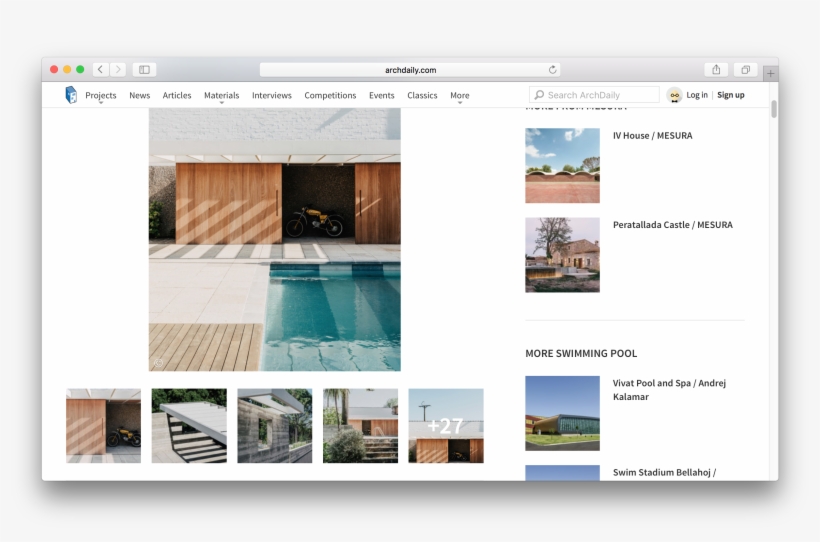Screen dimensions: 820x542
Task: Click the search magnifier icon
Action: (539, 95)
